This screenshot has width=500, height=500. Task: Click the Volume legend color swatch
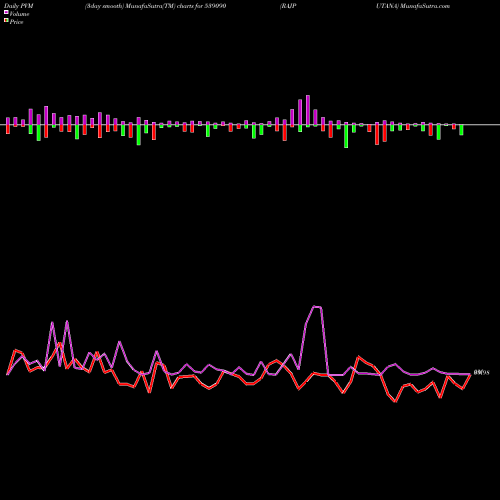(6, 12)
